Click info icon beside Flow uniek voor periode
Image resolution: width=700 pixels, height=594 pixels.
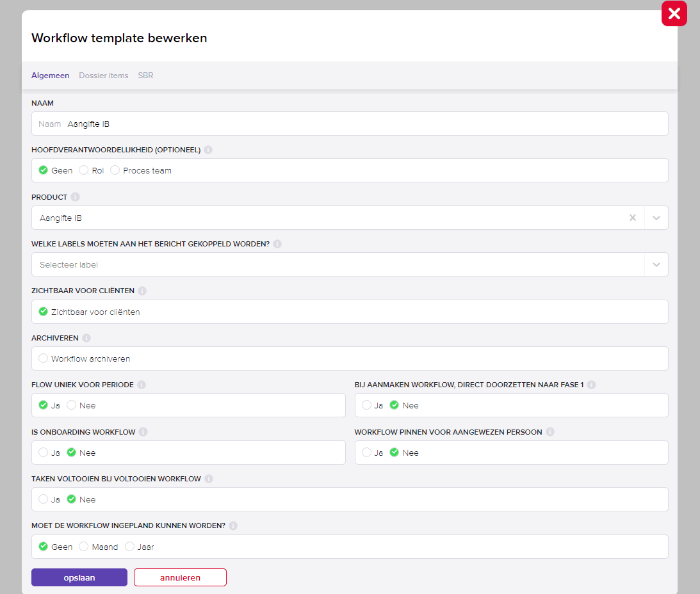[142, 385]
